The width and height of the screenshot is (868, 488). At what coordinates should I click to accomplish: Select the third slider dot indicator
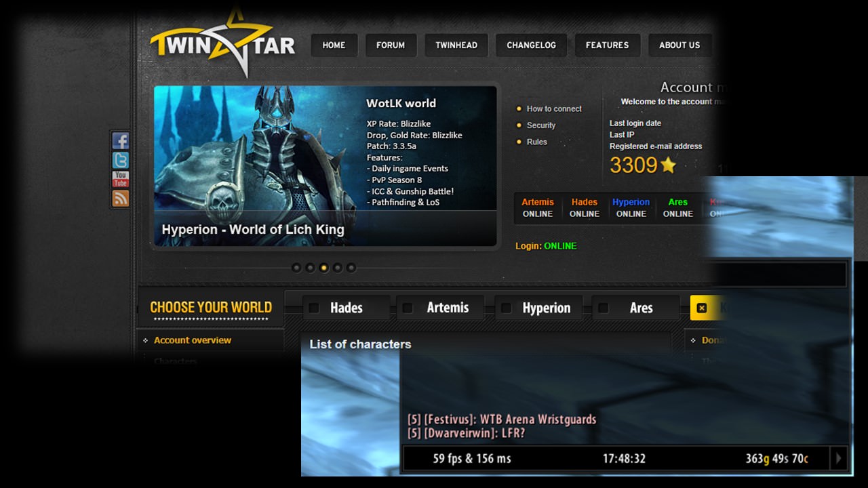(x=323, y=268)
